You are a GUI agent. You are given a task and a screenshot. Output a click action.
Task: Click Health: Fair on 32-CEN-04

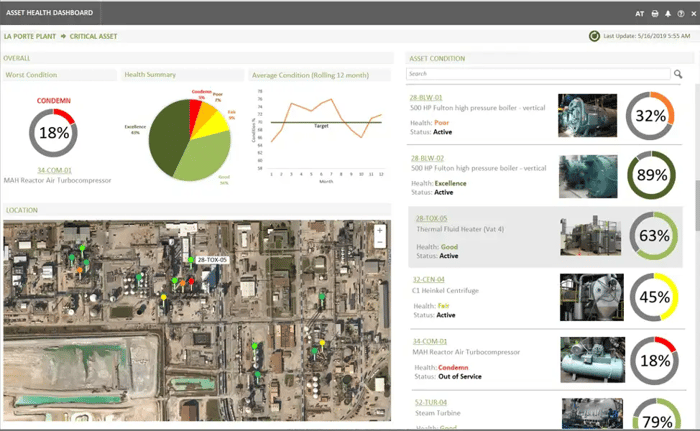[x=431, y=306]
